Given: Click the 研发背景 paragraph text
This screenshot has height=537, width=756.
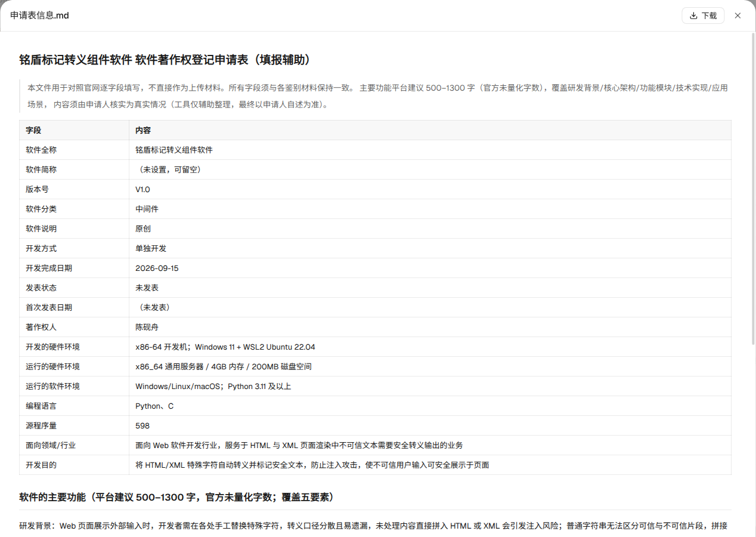Looking at the screenshot, I should click(x=373, y=526).
